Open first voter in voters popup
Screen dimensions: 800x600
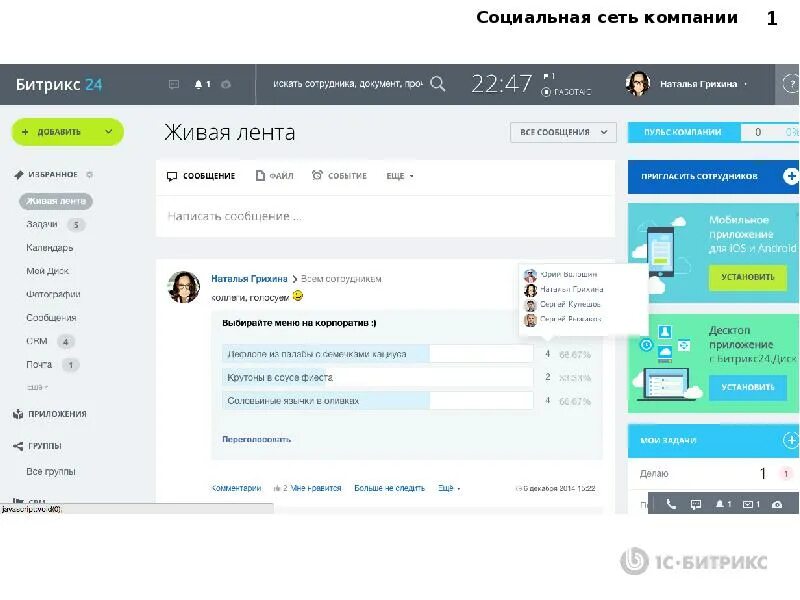point(561,274)
